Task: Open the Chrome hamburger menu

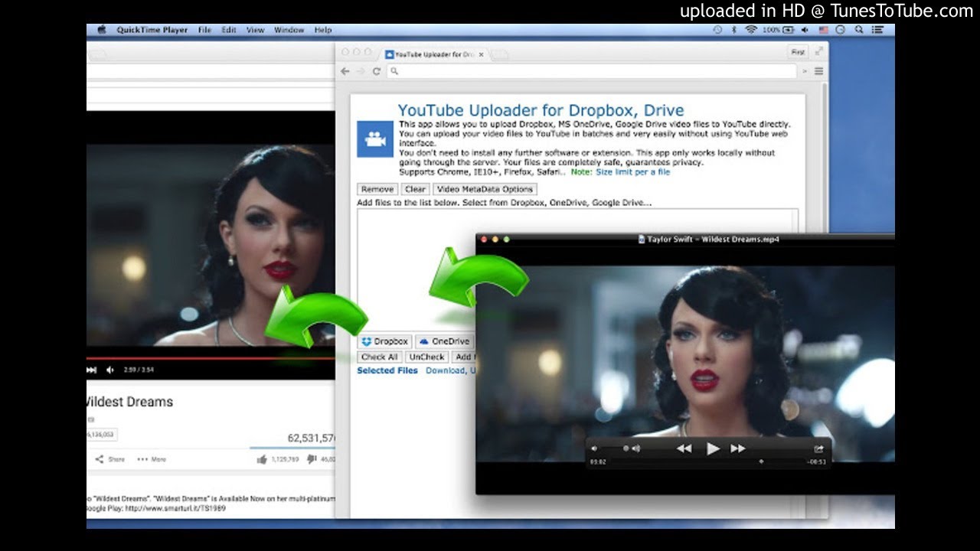Action: click(818, 71)
